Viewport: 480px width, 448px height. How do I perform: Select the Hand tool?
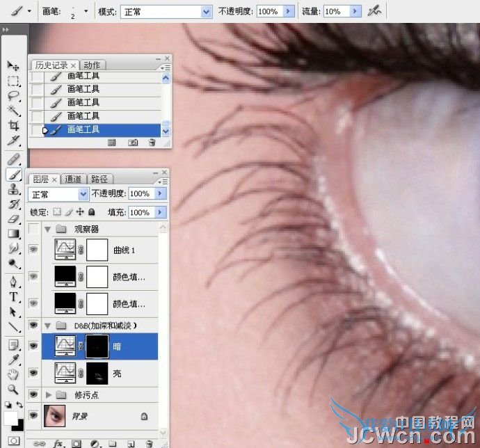pyautogui.click(x=13, y=374)
